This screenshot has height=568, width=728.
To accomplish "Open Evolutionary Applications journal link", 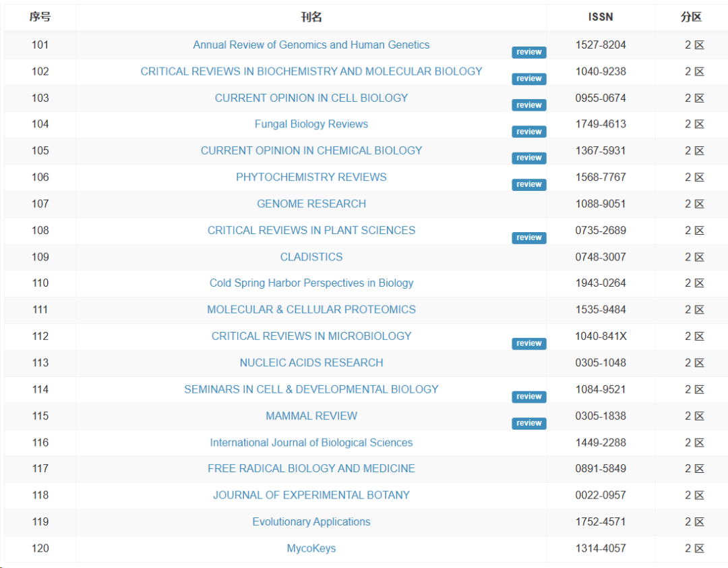I will point(311,521).
